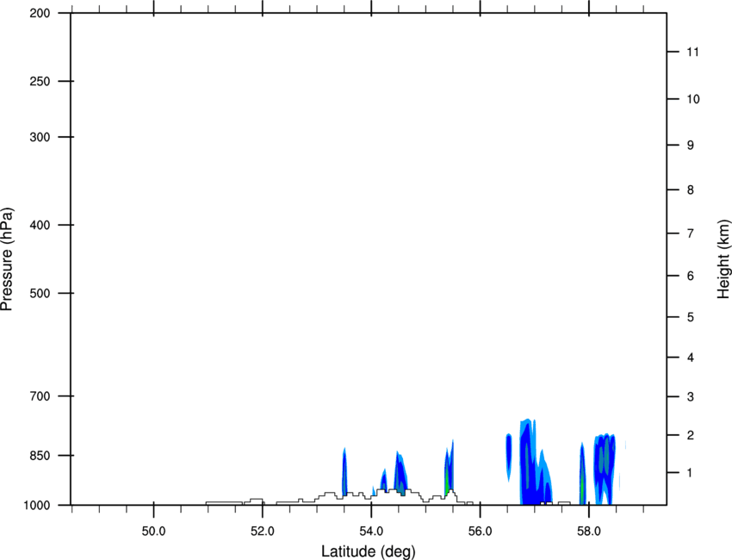This screenshot has height=560, width=732.
Task: Click the 1 km height label
Action: [691, 473]
